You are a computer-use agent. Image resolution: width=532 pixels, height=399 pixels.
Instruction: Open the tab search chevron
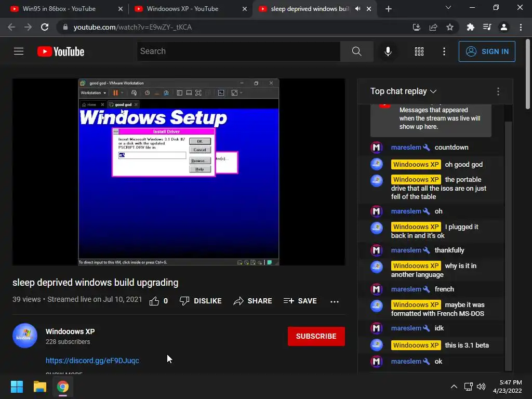coord(448,7)
